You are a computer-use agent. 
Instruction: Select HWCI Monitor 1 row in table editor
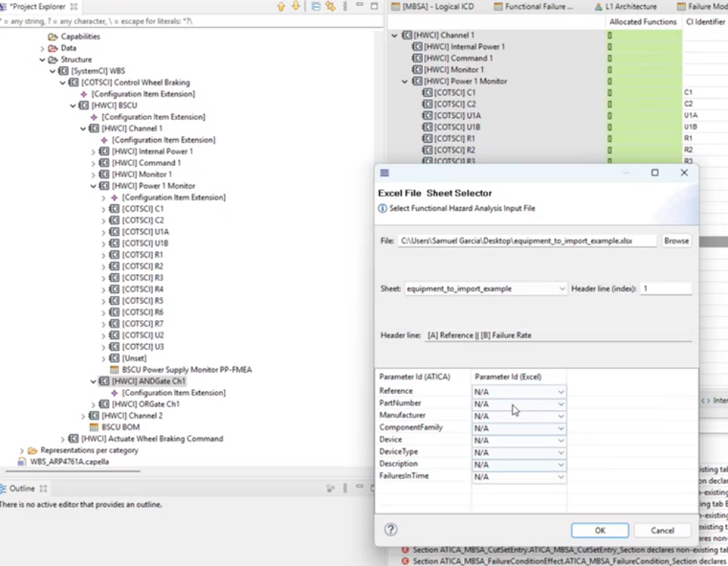[x=454, y=70]
